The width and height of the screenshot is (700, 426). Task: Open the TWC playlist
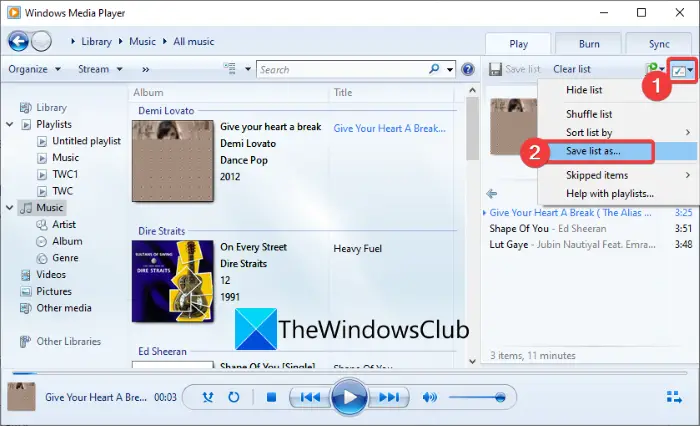pos(62,191)
